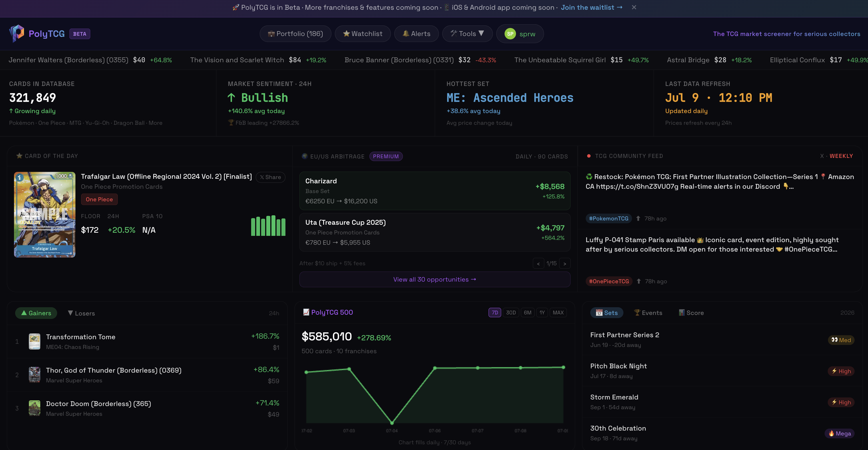Dismiss the beta announcement banner
Screen dimensions: 868x450
[634, 7]
